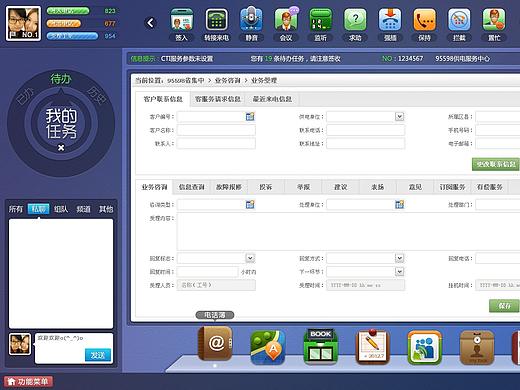
Task: Click the 受理内容 text area
Action: [x=348, y=232]
